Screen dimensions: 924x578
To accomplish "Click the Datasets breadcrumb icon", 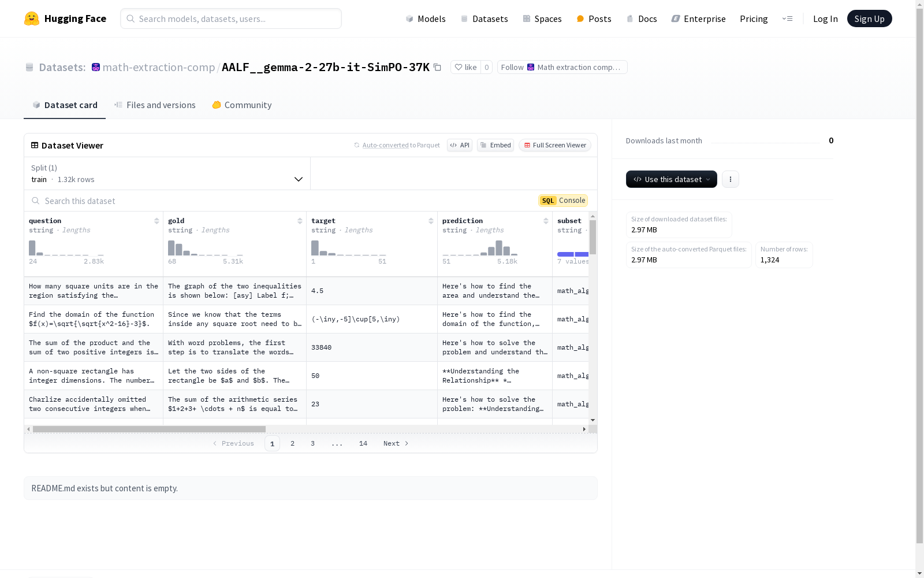I will coord(29,67).
